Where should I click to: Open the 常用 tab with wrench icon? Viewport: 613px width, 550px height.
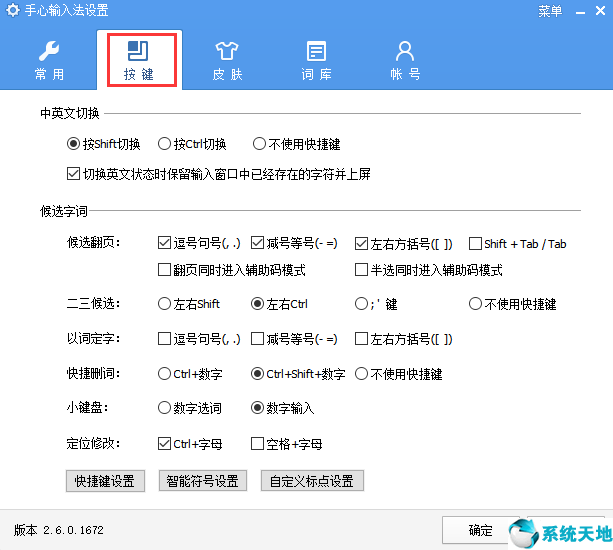[x=49, y=60]
